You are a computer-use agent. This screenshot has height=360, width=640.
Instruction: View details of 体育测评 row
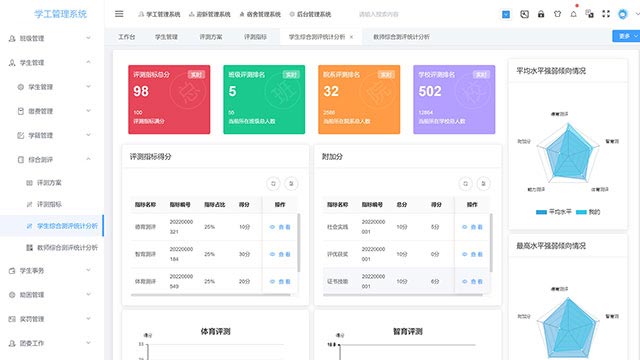pyautogui.click(x=280, y=282)
